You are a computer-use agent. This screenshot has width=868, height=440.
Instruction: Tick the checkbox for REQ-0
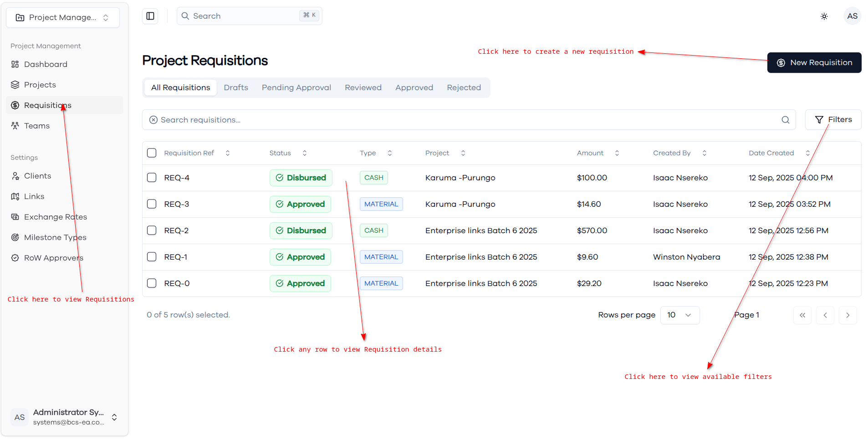[x=152, y=283]
